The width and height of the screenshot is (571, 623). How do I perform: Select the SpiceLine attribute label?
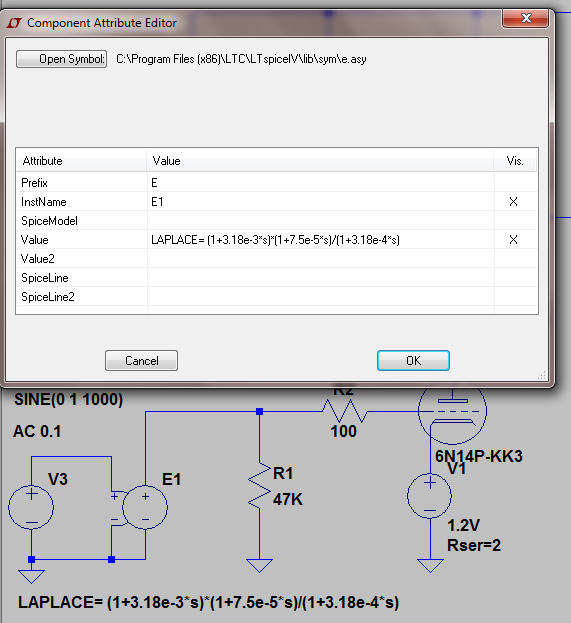click(45, 278)
